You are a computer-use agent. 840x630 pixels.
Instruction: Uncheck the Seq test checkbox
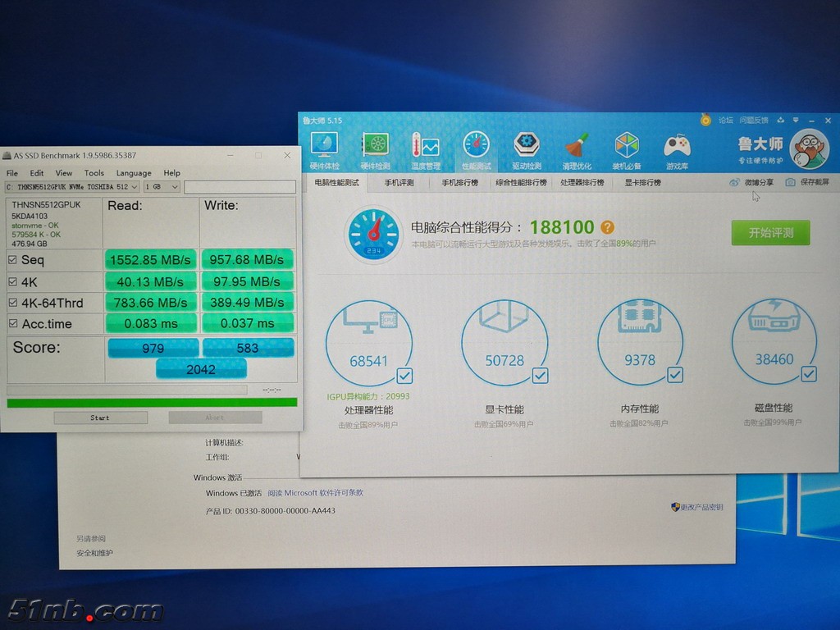(12, 260)
